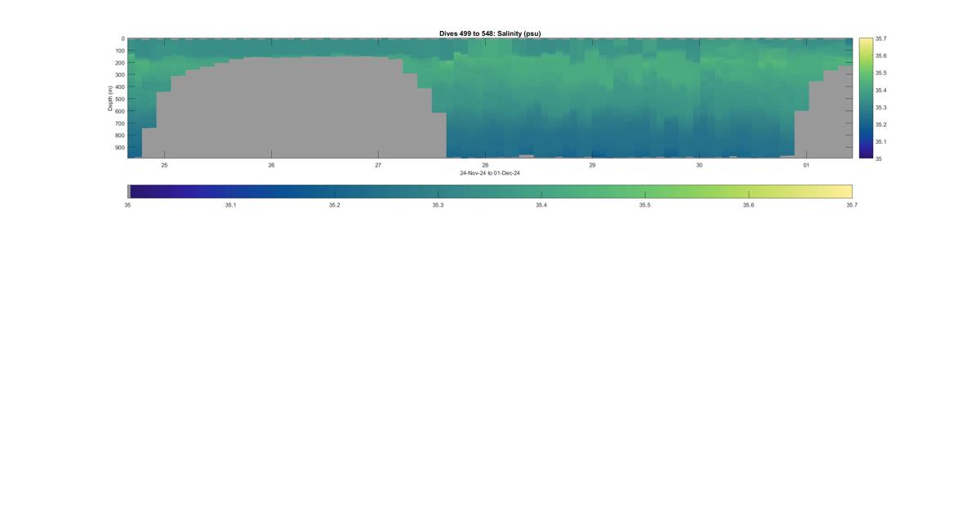
Task: Click vertical colorbar label '35.2'
Action: (881, 124)
